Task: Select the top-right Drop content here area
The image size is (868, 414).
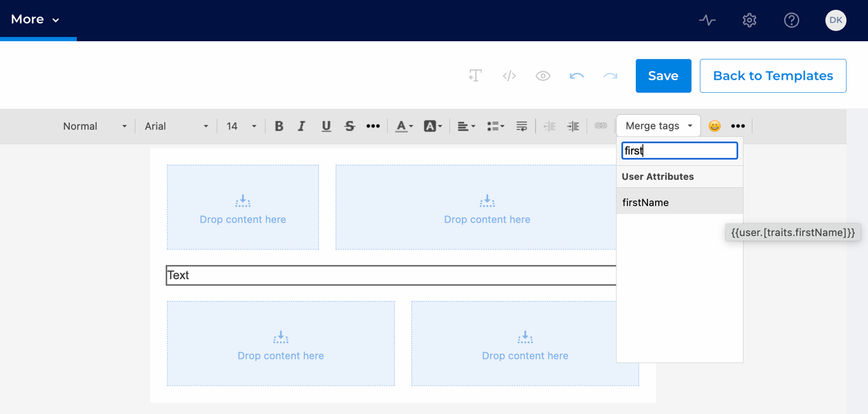Action: point(476,207)
